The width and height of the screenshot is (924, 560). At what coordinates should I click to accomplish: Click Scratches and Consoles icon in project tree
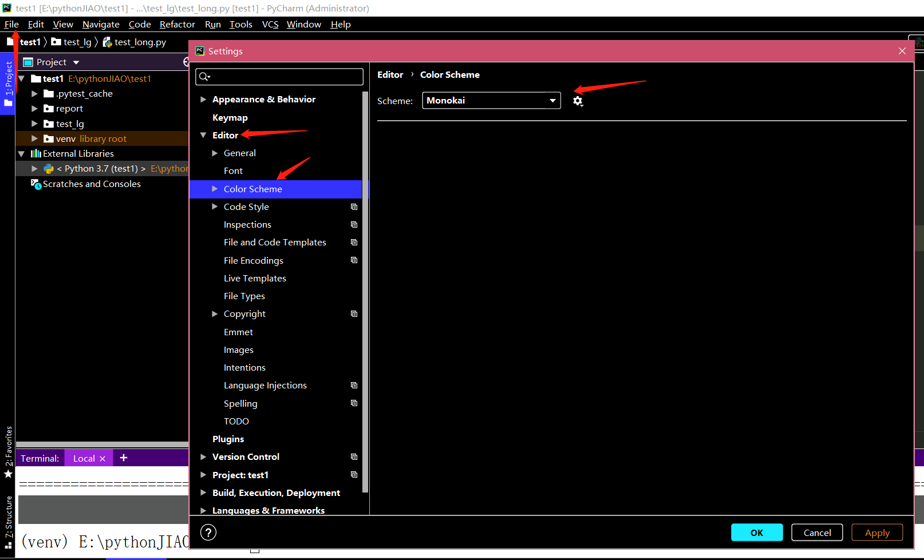pyautogui.click(x=36, y=184)
